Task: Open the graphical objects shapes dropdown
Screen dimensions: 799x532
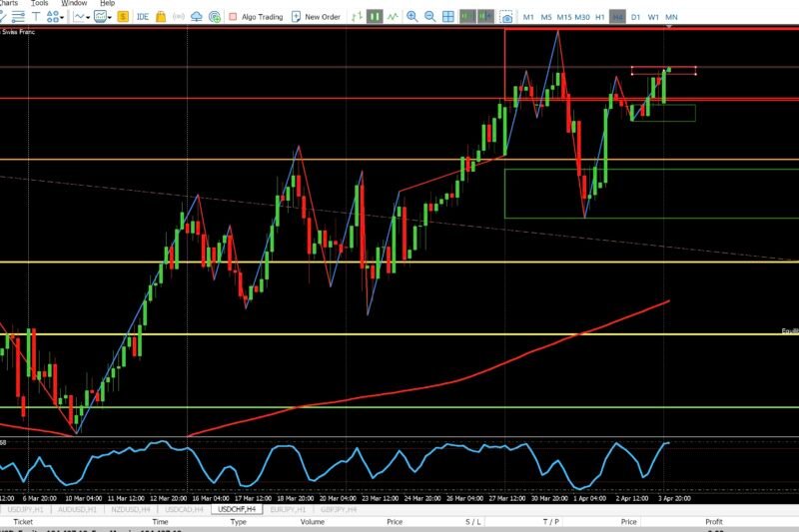Action: pos(55,17)
